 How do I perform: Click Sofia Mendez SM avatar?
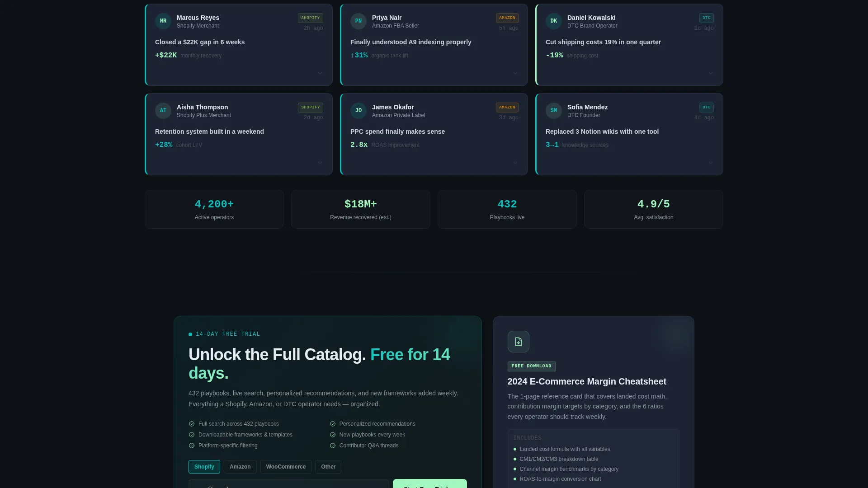554,111
